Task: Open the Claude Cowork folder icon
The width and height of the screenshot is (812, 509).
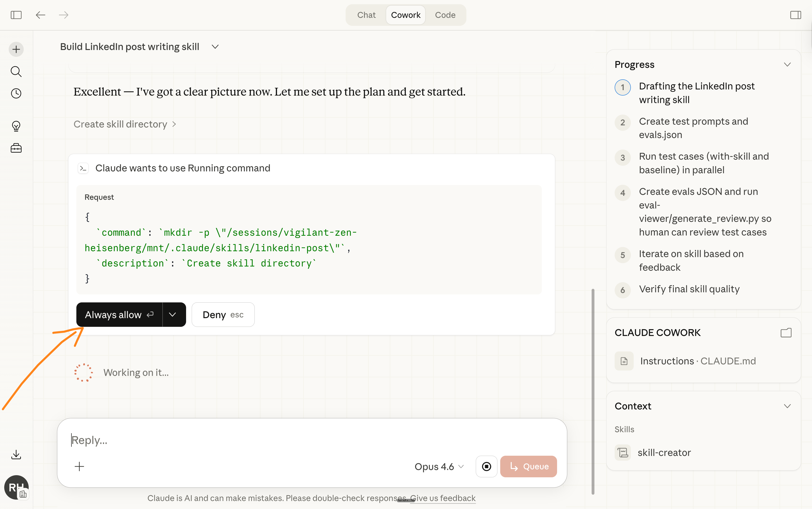Action: point(786,333)
